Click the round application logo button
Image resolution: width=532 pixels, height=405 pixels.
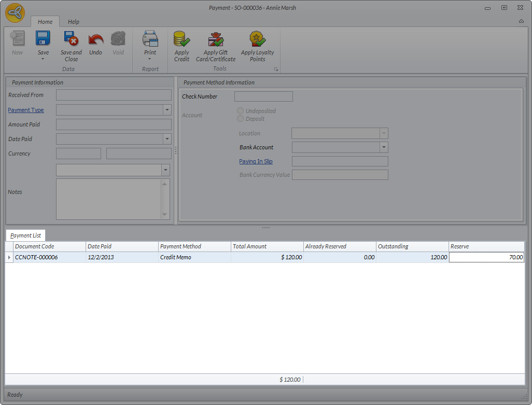15,12
